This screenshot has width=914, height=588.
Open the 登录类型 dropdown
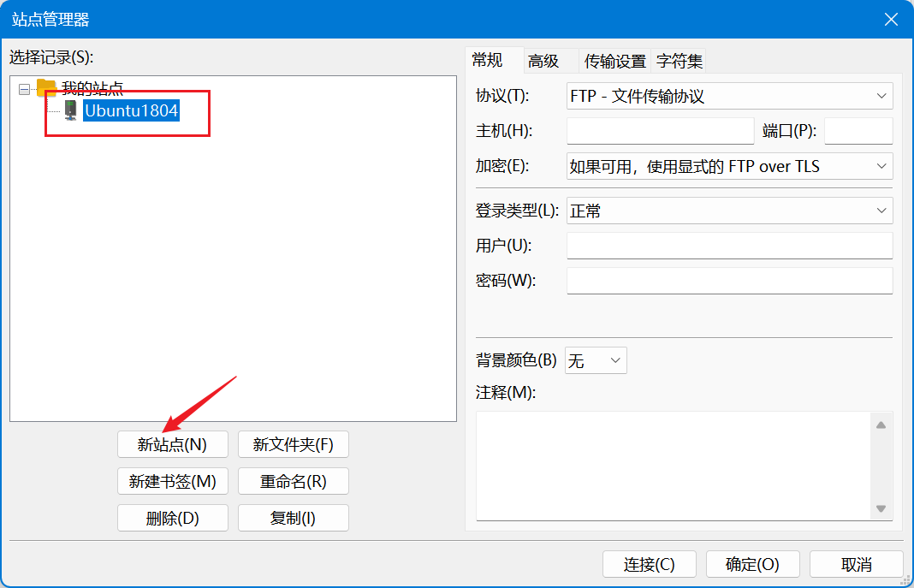coord(729,211)
